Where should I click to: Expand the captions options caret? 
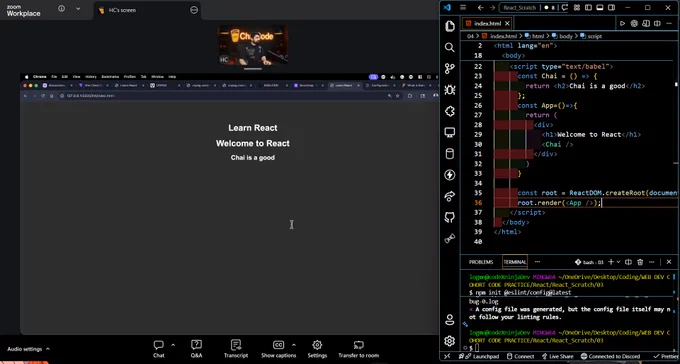tap(294, 345)
